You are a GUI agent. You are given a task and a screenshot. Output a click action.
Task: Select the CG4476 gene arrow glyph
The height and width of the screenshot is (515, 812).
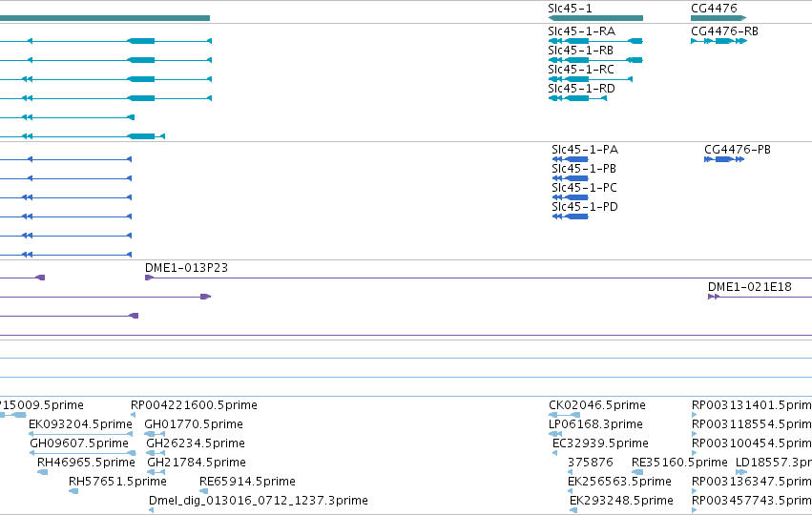(718, 18)
